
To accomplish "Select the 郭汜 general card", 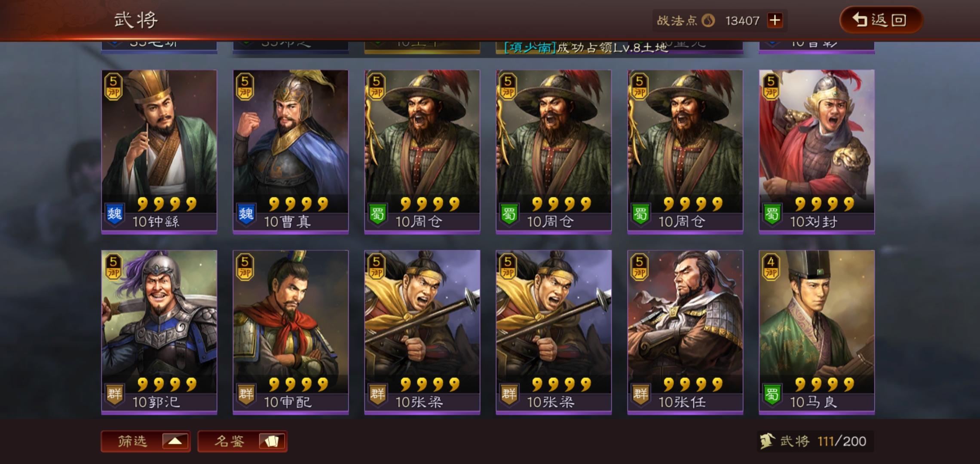I will click(x=159, y=332).
